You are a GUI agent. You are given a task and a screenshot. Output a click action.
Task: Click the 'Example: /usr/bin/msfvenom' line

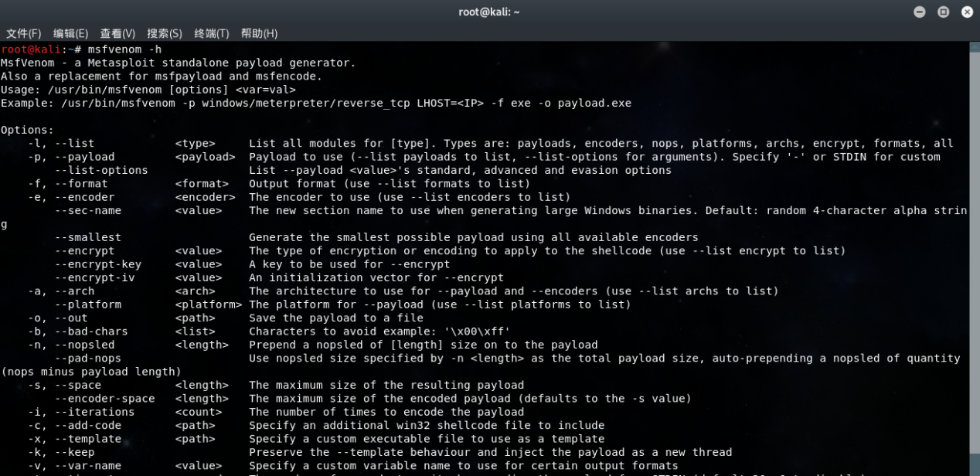316,103
